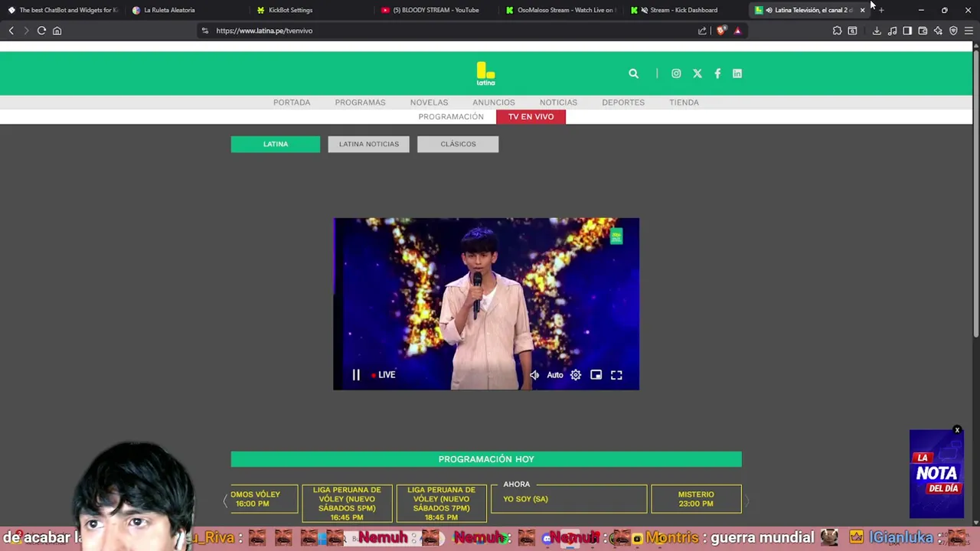Open NOVELAS menu item
The image size is (980, 551).
coord(429,103)
